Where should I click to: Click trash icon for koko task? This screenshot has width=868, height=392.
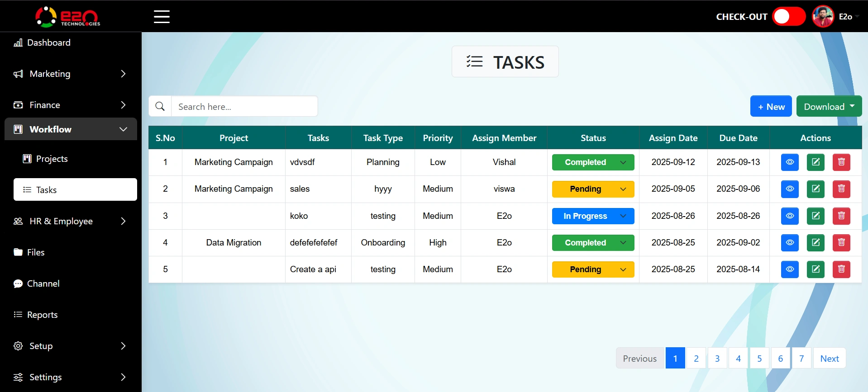click(x=841, y=216)
